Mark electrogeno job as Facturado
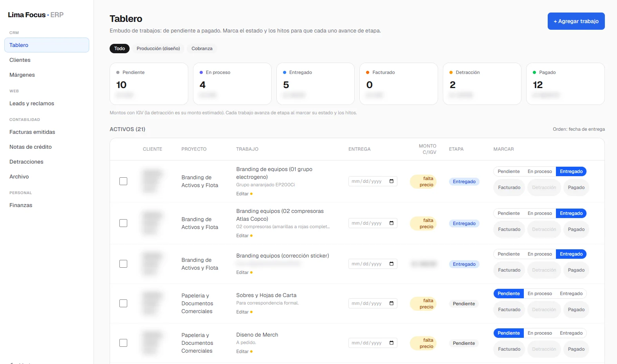 509,187
